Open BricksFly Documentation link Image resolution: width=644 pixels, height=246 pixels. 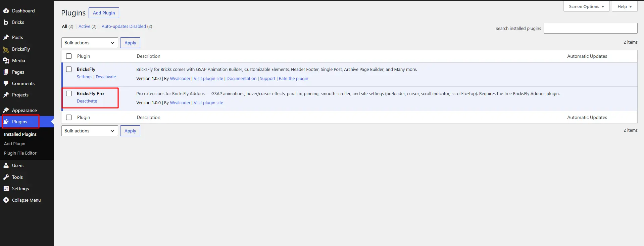coord(241,78)
